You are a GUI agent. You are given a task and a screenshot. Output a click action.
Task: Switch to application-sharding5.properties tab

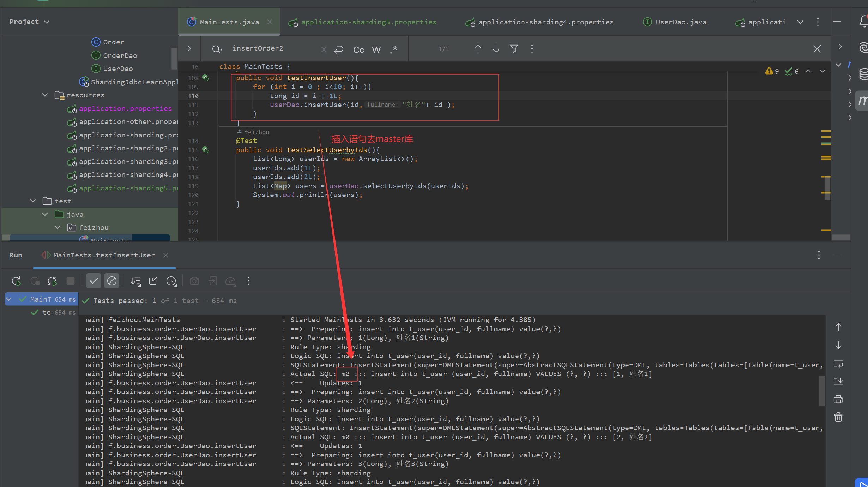(362, 22)
